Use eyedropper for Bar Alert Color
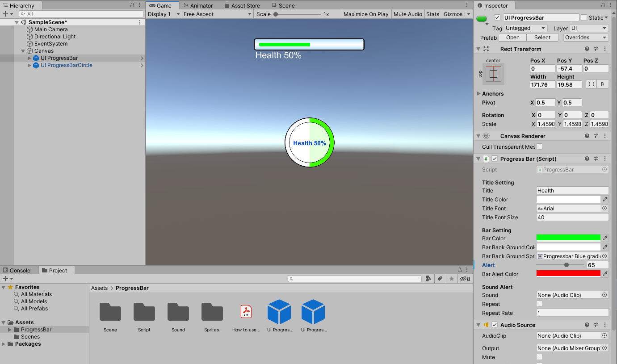 pos(605,274)
